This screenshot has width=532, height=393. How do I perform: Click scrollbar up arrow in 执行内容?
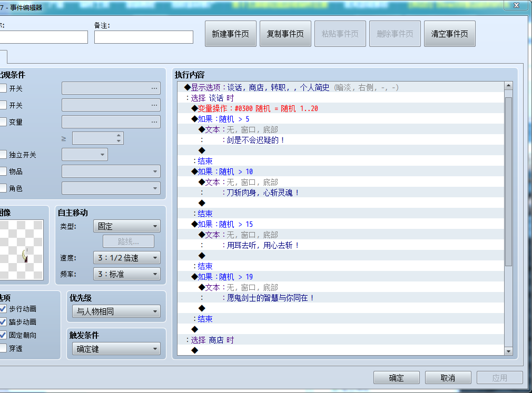pyautogui.click(x=508, y=86)
